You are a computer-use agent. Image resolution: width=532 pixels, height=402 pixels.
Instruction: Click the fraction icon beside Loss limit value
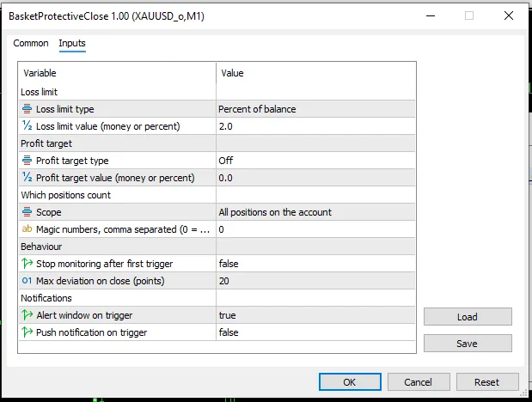pyautogui.click(x=27, y=126)
